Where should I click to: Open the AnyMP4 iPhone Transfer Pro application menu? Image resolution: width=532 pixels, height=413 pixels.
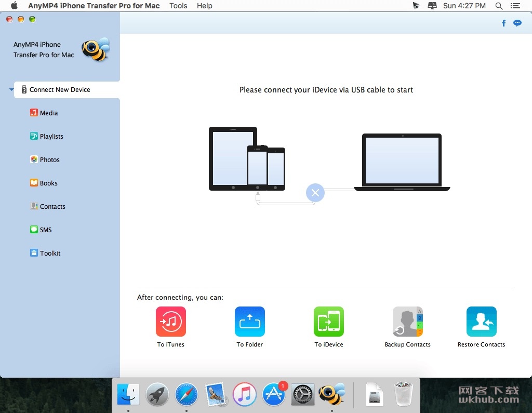click(94, 6)
